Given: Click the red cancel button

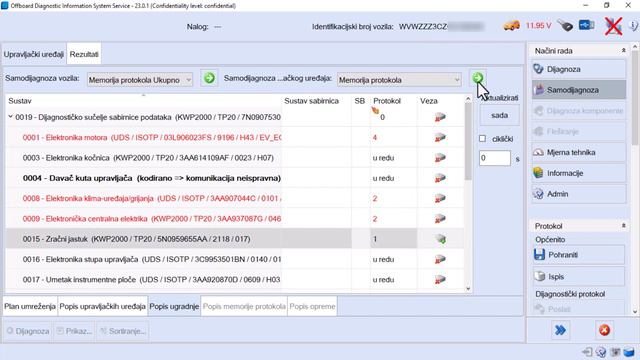Looking at the screenshot, I should 604,330.
